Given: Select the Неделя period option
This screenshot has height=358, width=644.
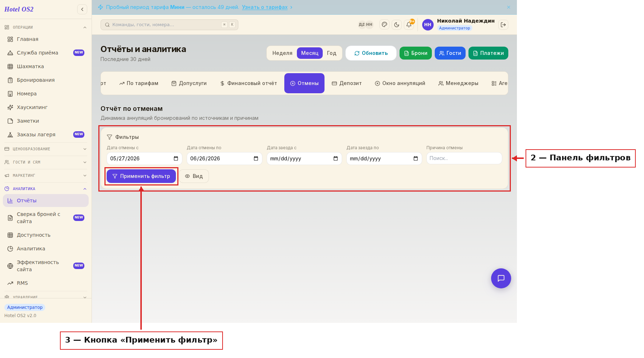Looking at the screenshot, I should (282, 53).
